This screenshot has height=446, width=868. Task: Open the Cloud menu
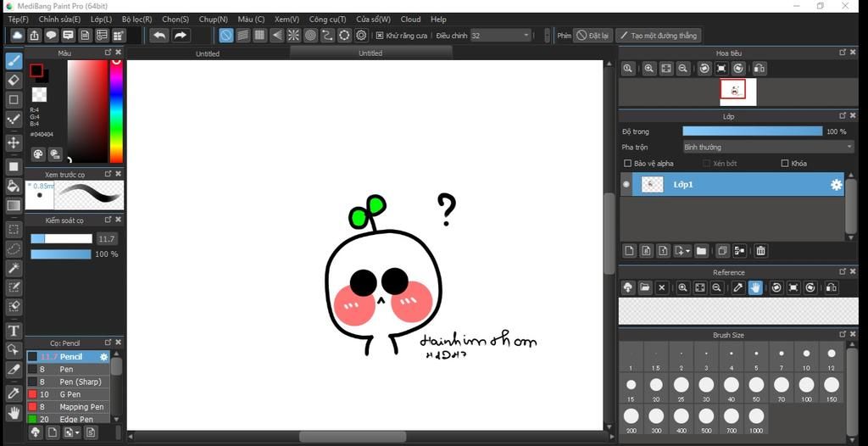[410, 20]
